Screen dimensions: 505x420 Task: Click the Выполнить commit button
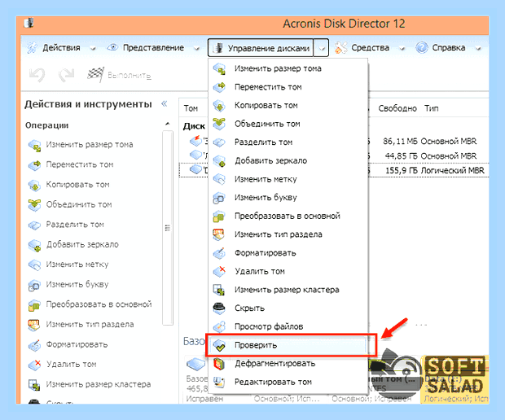119,76
